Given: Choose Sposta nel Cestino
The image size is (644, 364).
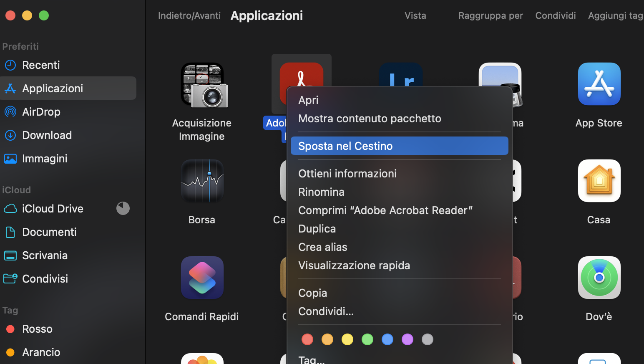Looking at the screenshot, I should pyautogui.click(x=345, y=146).
